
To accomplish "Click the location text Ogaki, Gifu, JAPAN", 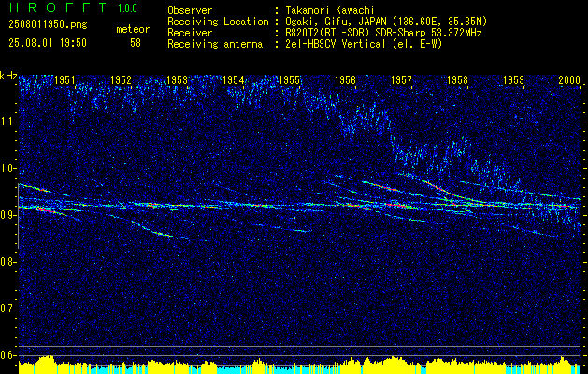I will (334, 22).
